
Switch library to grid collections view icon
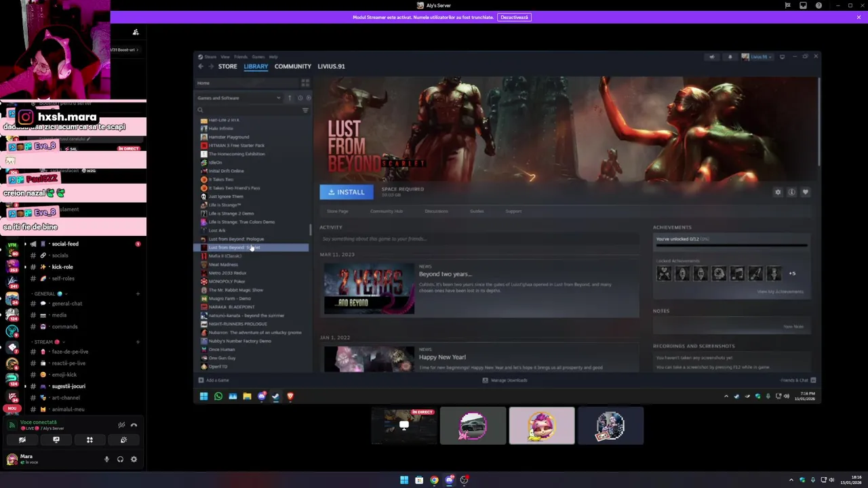(x=305, y=83)
